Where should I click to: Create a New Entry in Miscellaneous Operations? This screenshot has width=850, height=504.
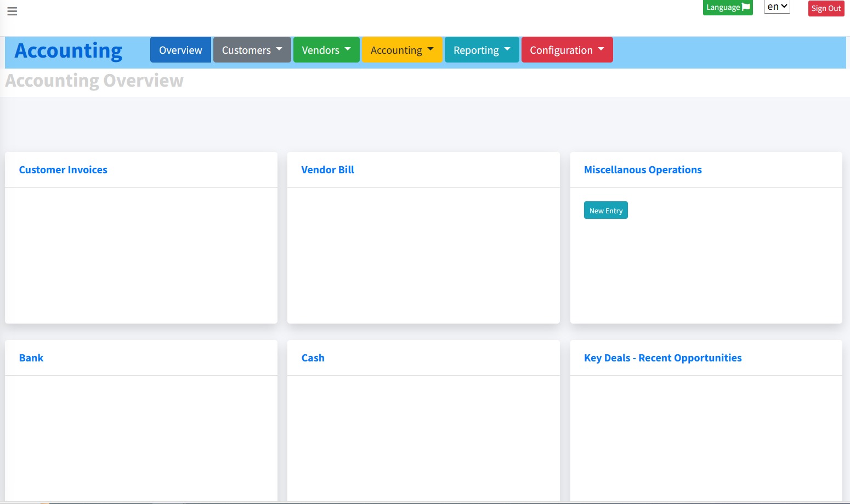[x=606, y=211]
